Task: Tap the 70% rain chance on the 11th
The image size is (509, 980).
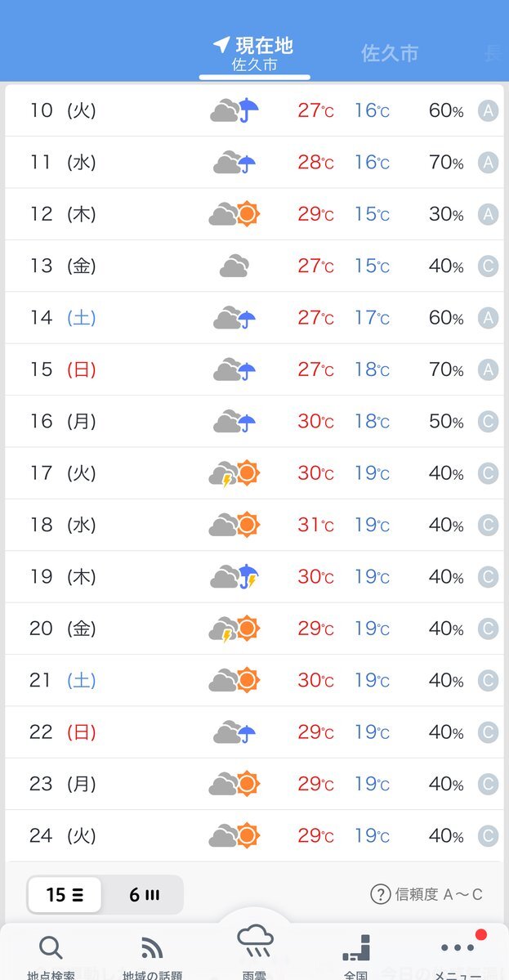Action: 446,163
